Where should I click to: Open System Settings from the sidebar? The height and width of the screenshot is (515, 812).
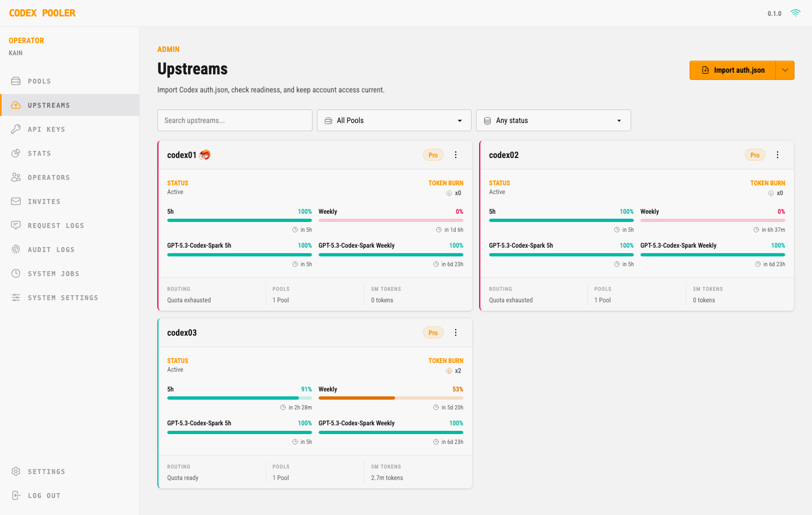click(70, 297)
